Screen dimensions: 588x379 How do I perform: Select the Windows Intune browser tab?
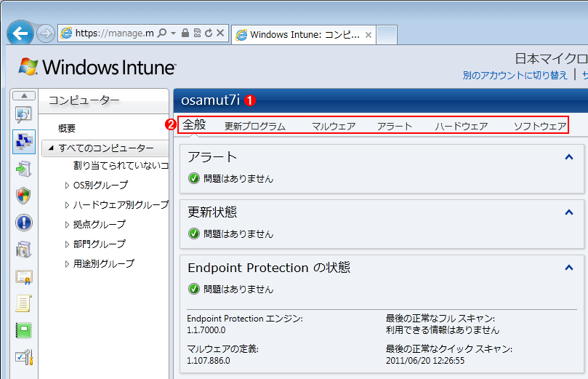tap(304, 35)
